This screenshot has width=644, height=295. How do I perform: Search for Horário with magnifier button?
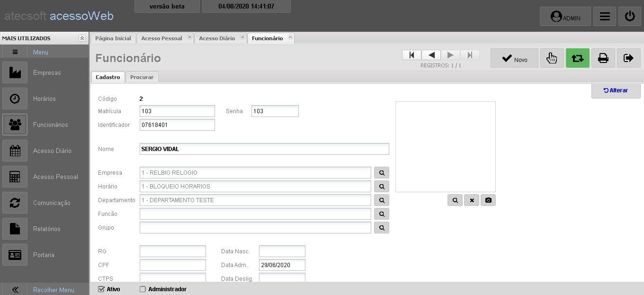pos(382,187)
